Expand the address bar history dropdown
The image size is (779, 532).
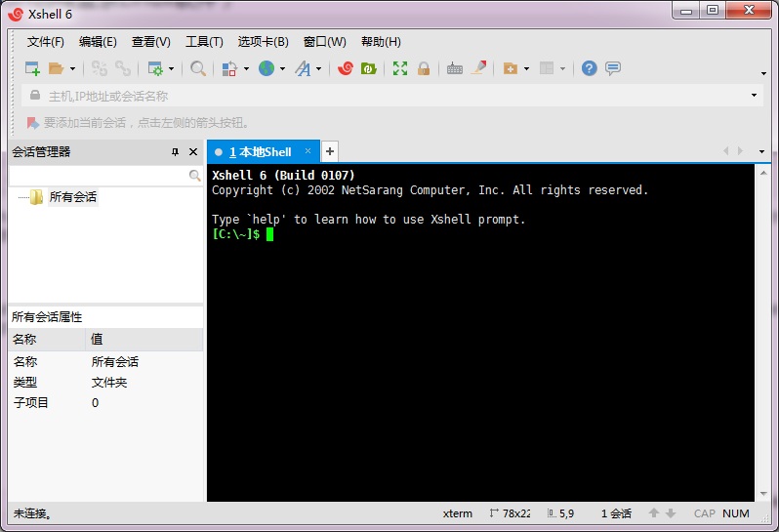click(755, 96)
